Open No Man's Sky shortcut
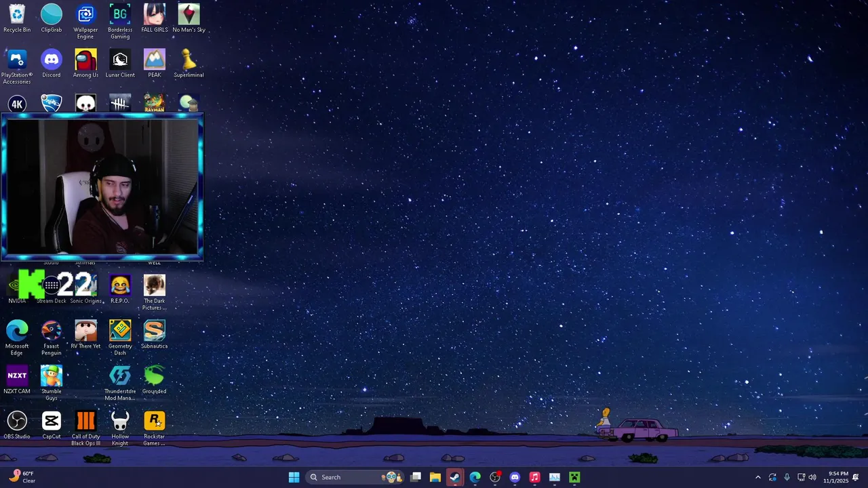 click(189, 18)
